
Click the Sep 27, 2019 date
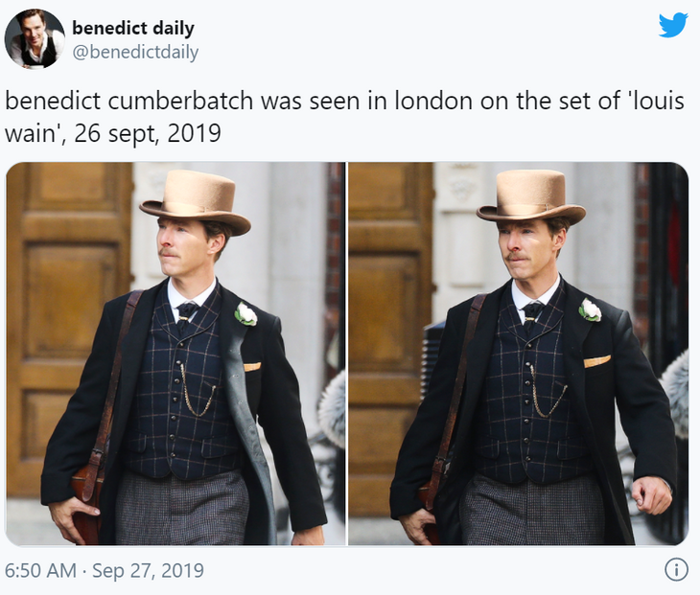click(148, 570)
